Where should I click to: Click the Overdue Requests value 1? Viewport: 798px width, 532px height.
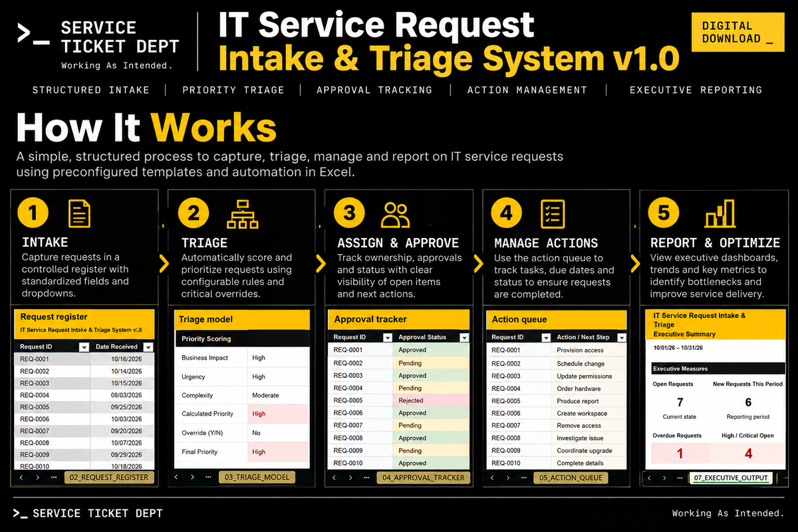680,454
